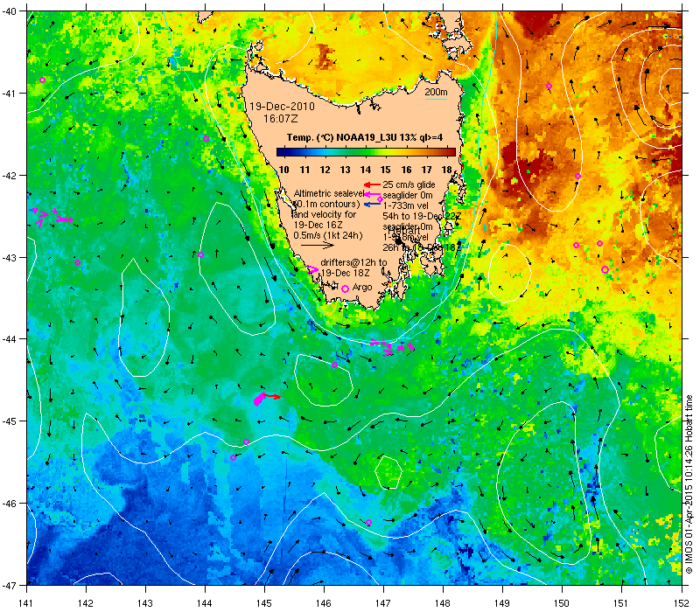Click the Argo float marker near 46.2°S 146.8°E

pyautogui.click(x=368, y=523)
